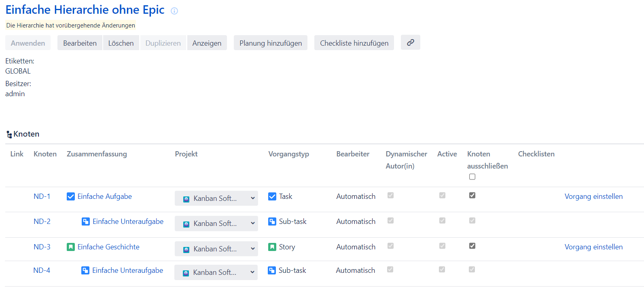Image resolution: width=644 pixels, height=291 pixels.
Task: Click the info icon beside hierarchy title
Action: coord(174,11)
